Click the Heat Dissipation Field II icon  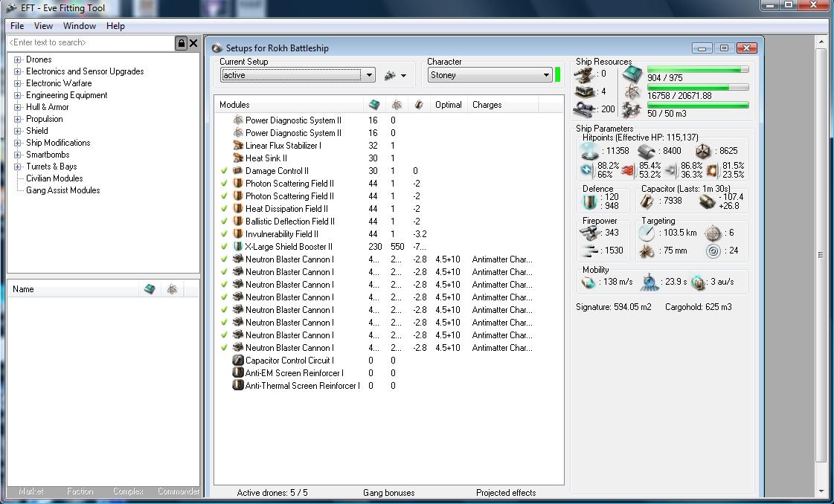pos(238,208)
